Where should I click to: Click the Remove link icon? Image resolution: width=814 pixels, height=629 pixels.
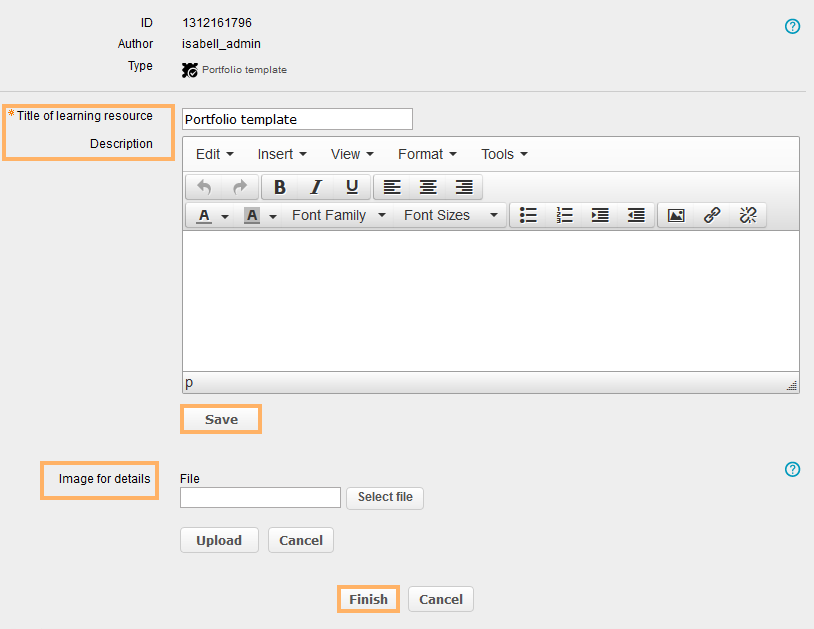coord(748,215)
